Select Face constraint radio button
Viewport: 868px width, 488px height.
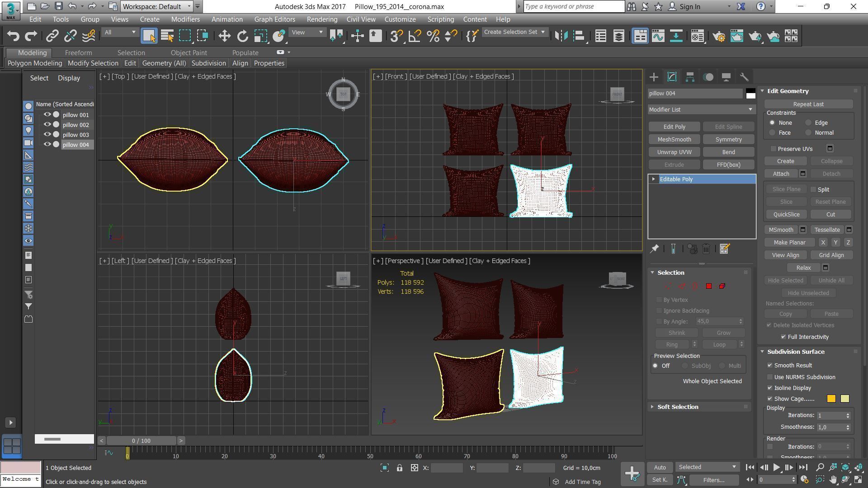[772, 133]
